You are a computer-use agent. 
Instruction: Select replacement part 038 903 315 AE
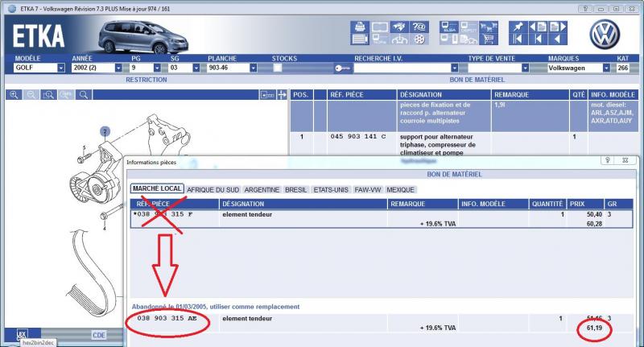point(167,318)
